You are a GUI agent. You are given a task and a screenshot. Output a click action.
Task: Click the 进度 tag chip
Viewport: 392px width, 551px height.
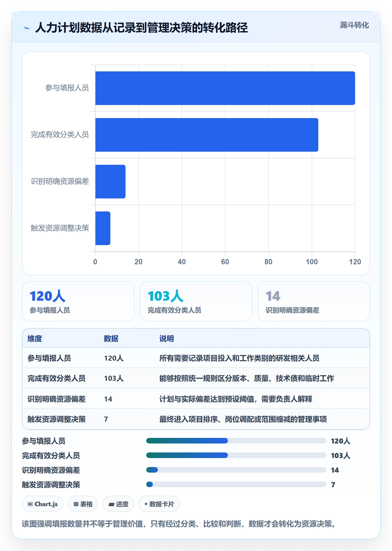point(118,504)
